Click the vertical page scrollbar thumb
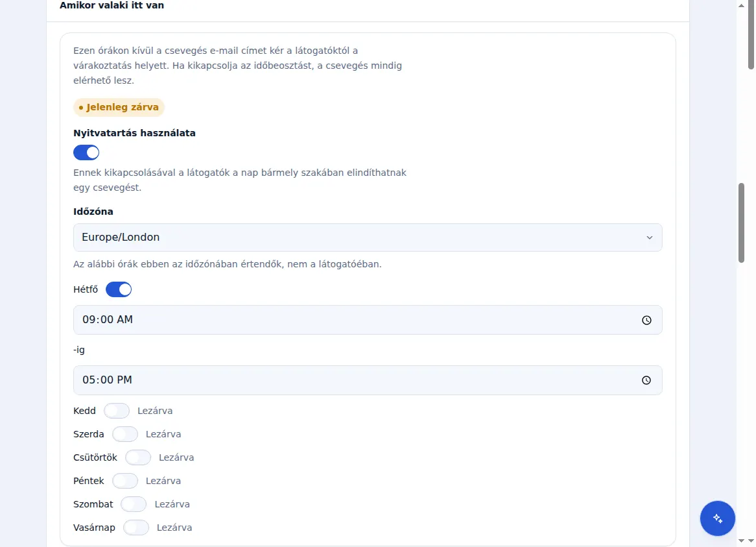 [x=741, y=223]
